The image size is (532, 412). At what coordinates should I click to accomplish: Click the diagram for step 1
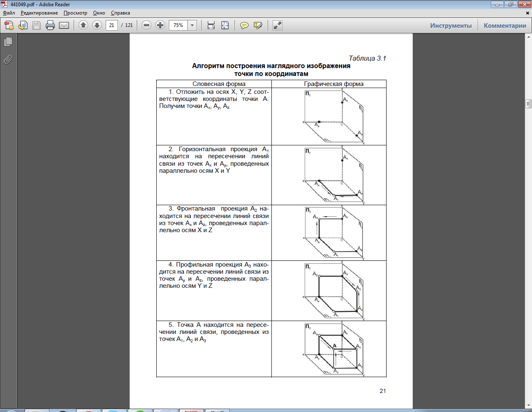pos(334,117)
